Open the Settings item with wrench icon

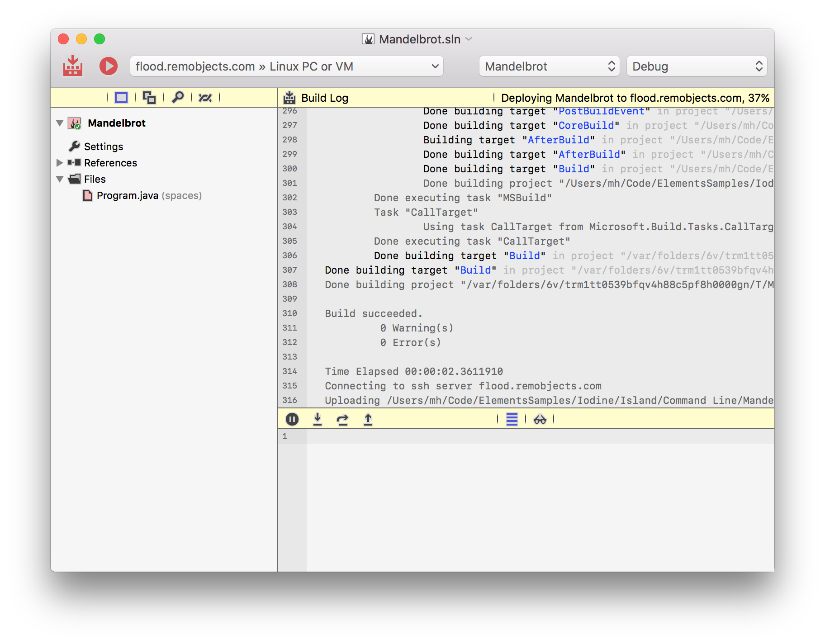pos(104,147)
